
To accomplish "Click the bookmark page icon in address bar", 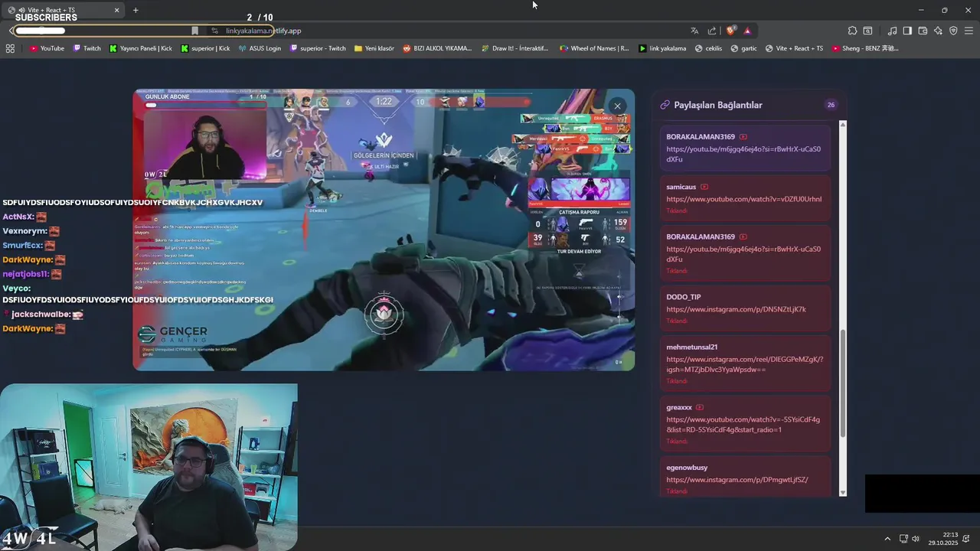I will [x=194, y=31].
